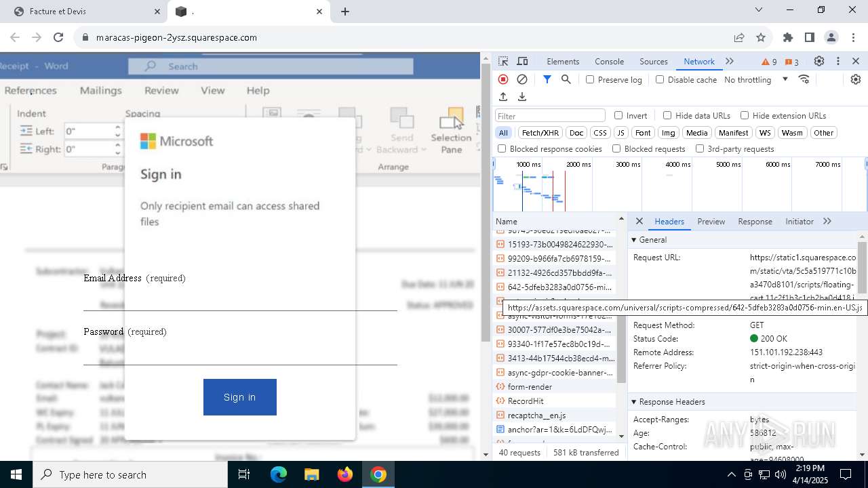The height and width of the screenshot is (488, 868).
Task: Enable Disable cache checkbox
Action: tap(660, 79)
